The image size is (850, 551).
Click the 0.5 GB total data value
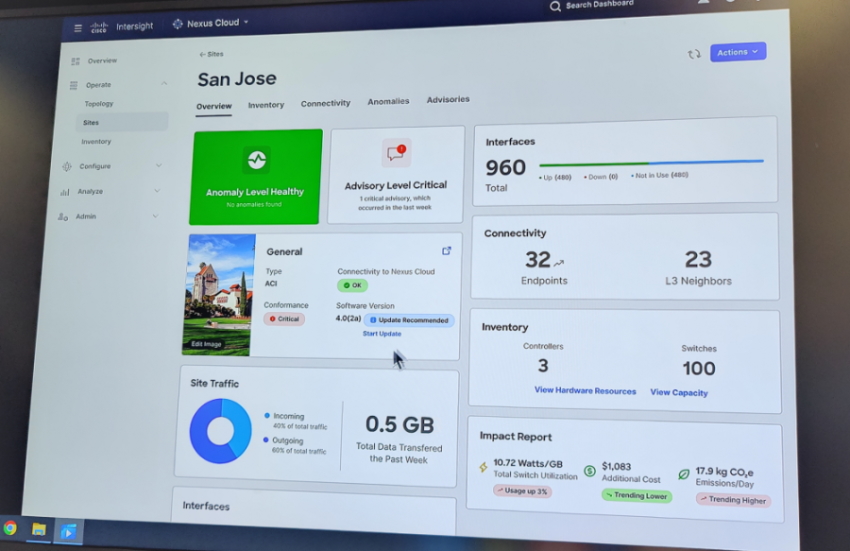pos(400,424)
